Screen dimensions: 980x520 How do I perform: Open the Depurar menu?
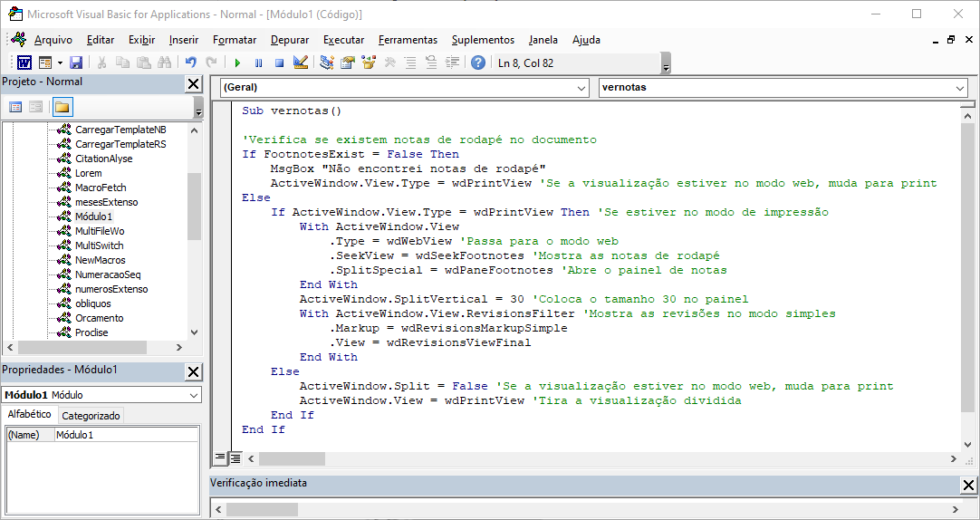pos(290,40)
